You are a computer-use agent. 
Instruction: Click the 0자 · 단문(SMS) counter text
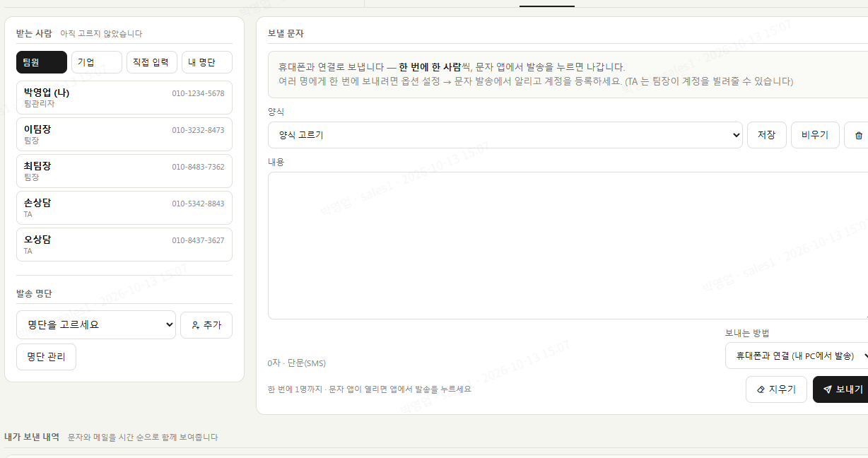pyautogui.click(x=296, y=363)
